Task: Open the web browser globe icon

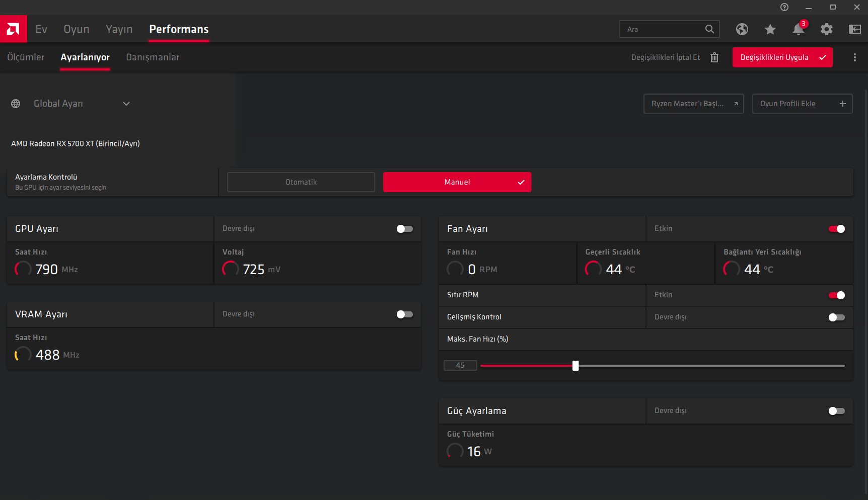Action: 742,29
